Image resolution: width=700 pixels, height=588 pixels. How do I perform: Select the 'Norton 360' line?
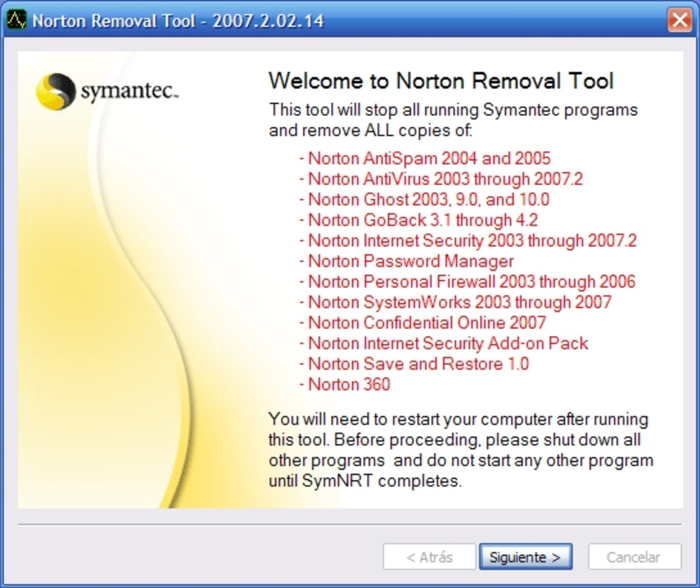coord(345,384)
